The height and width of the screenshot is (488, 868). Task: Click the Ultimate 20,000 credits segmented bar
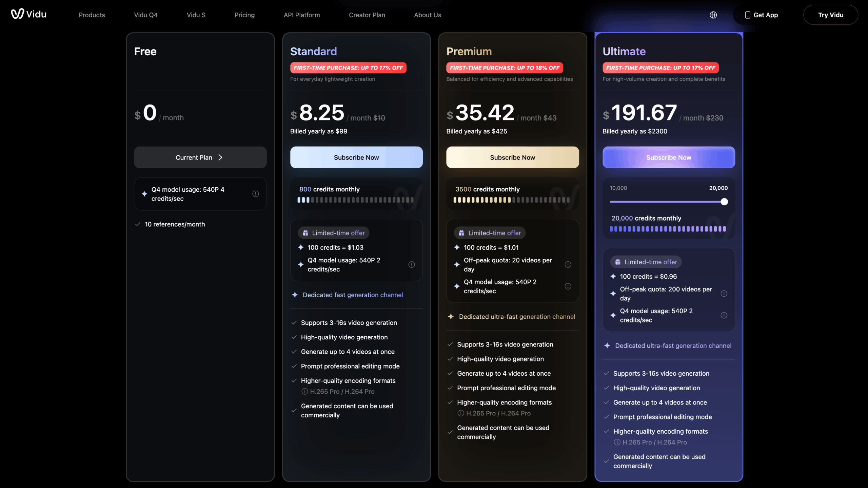(668, 229)
